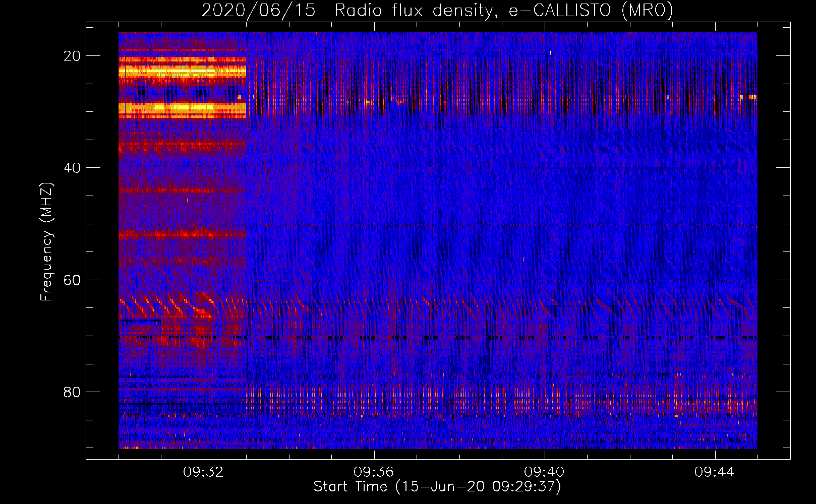The width and height of the screenshot is (816, 504).
Task: Click the 'Frequency (MHZ)' y-axis label
Action: [46, 242]
